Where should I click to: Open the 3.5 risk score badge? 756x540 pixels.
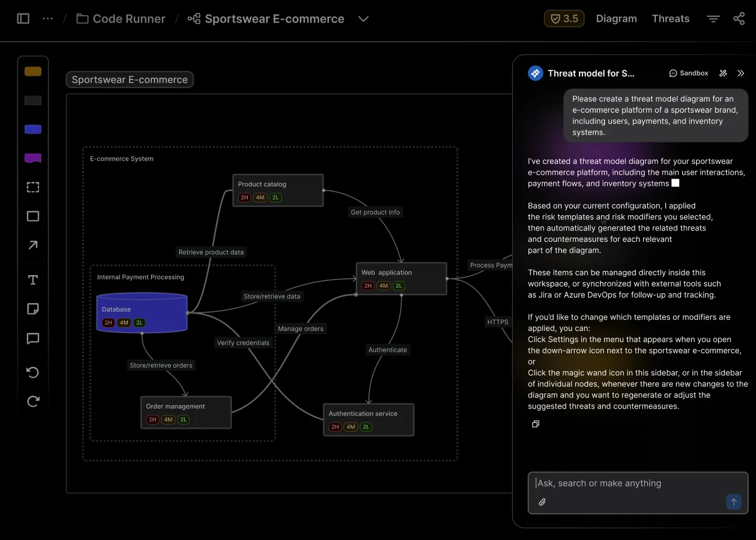coord(564,19)
